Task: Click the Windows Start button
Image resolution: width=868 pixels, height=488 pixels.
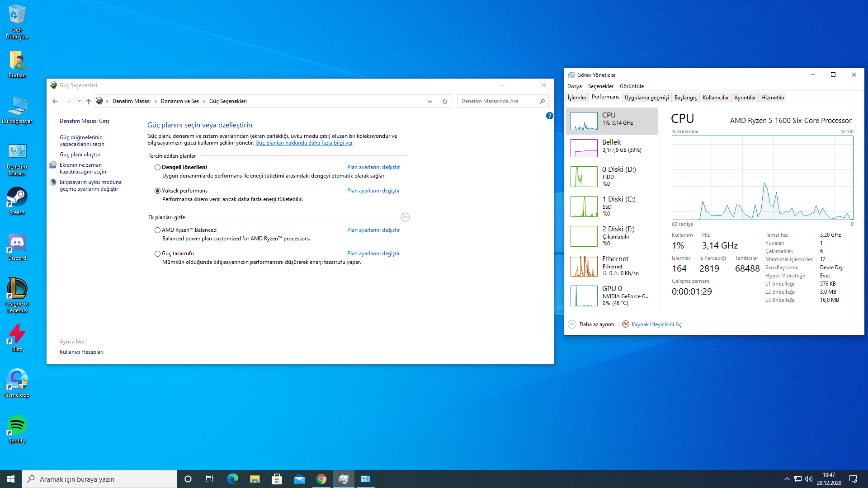Action: (11, 479)
